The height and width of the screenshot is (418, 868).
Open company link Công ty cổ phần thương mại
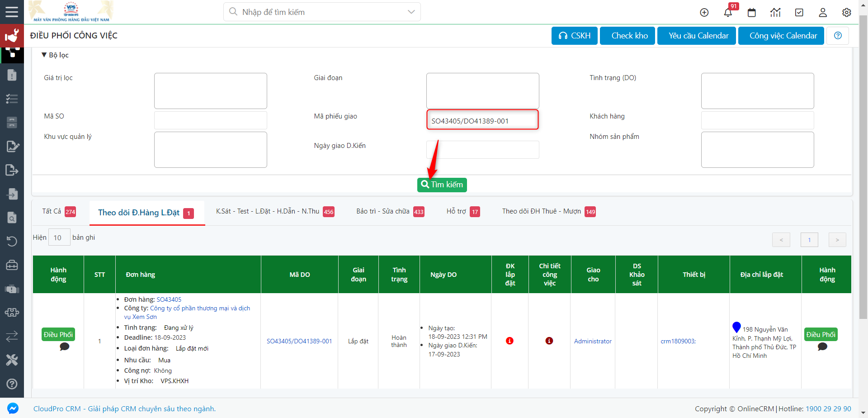tap(200, 308)
